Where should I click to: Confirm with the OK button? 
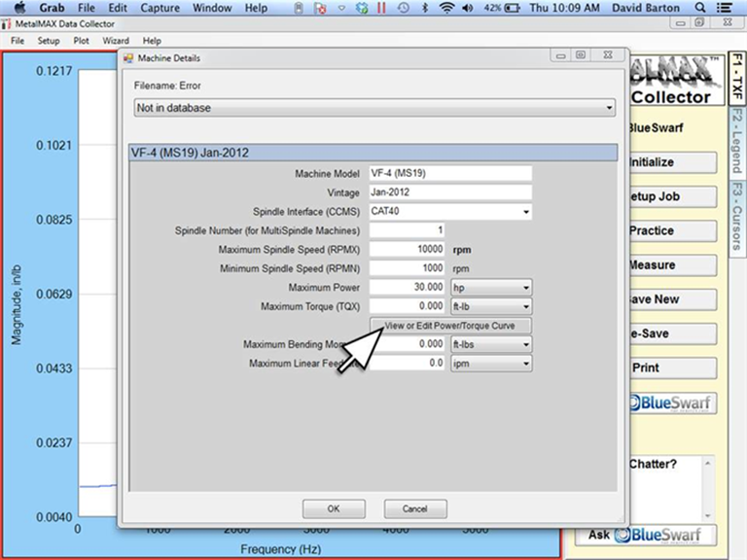coord(334,508)
